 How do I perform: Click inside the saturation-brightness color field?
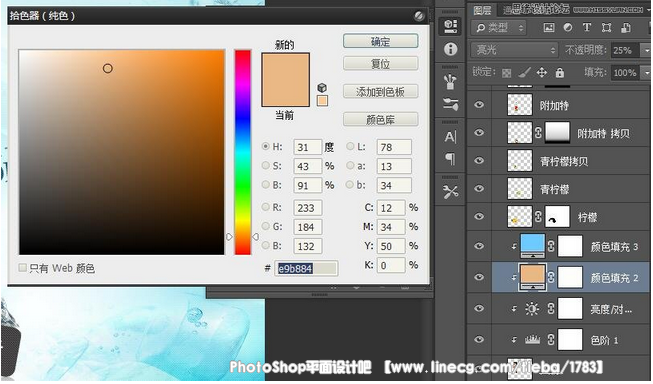(x=122, y=152)
